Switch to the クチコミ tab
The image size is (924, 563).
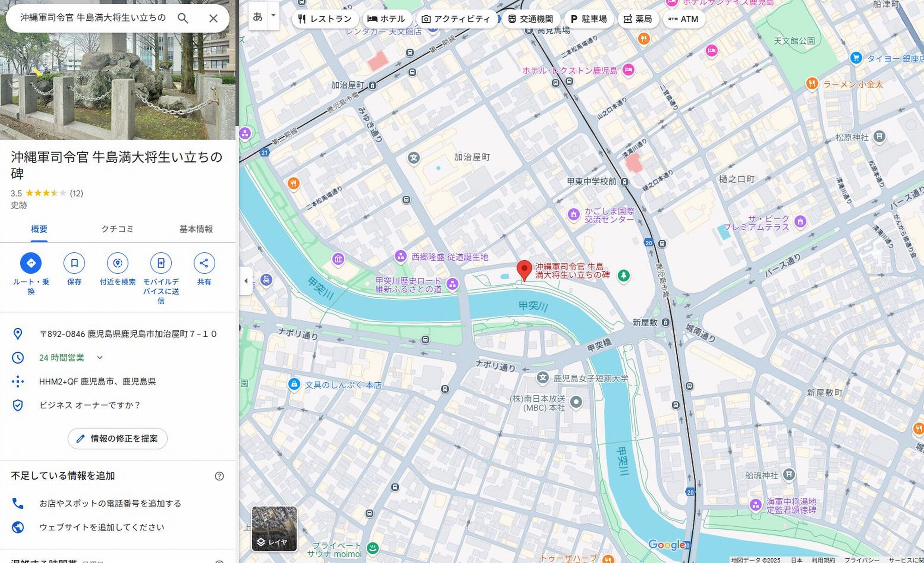coord(117,229)
